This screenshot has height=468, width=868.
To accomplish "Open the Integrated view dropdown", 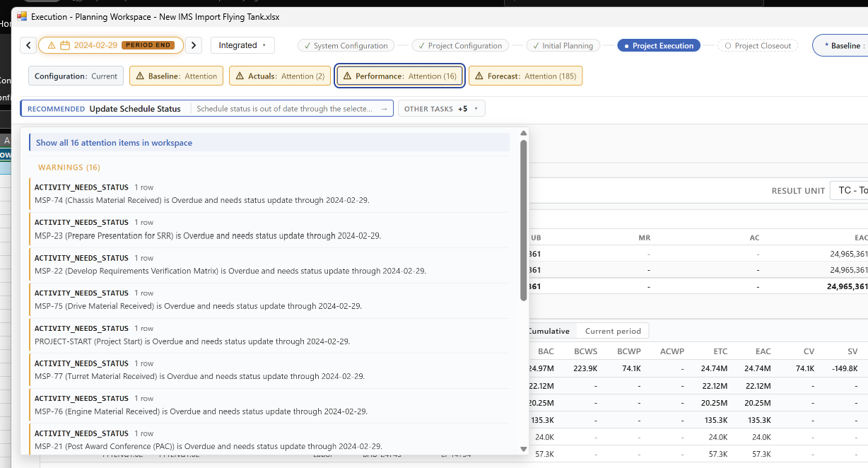I will 242,45.
